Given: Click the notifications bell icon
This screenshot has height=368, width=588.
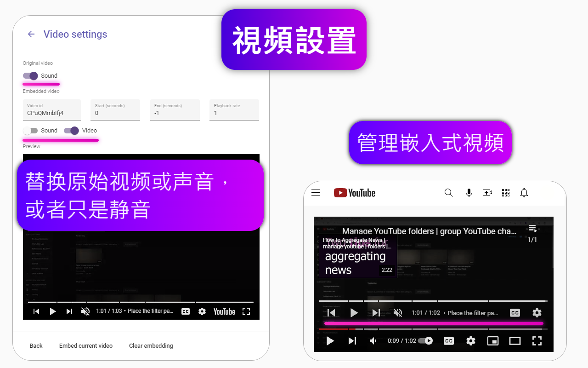Looking at the screenshot, I should click(524, 193).
